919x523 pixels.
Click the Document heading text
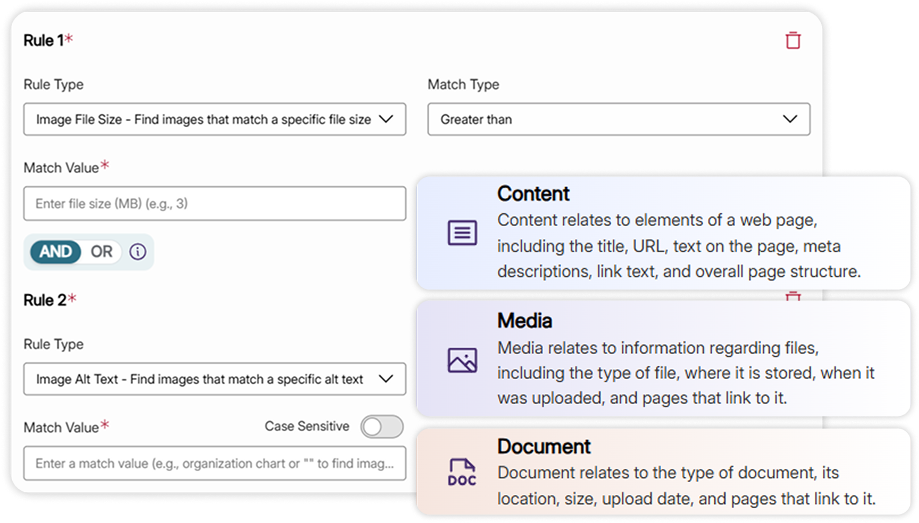(544, 446)
